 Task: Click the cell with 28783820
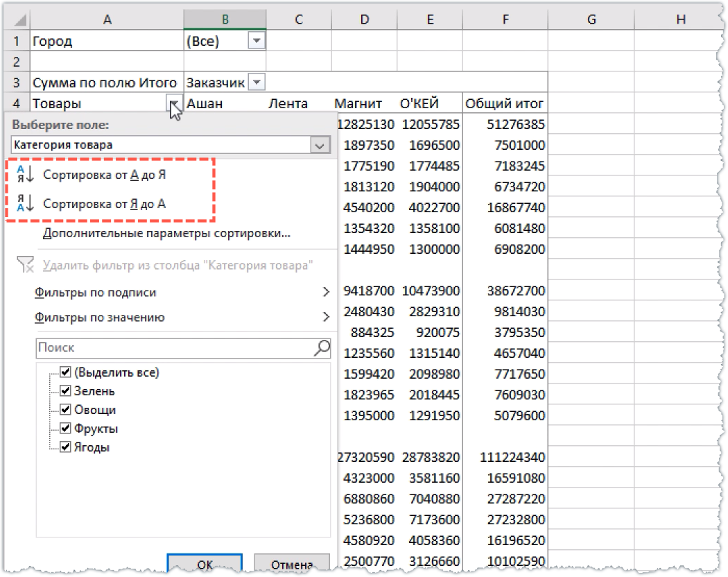[431, 457]
